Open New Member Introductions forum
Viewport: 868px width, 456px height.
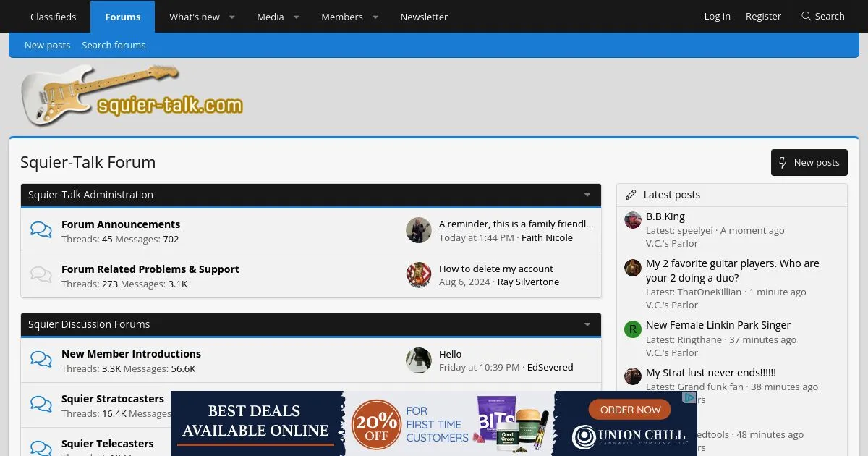(131, 354)
